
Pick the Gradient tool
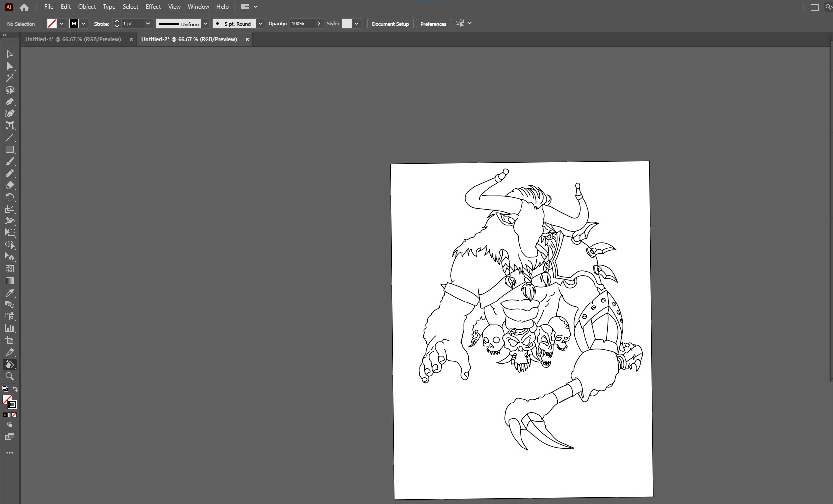click(x=9, y=281)
